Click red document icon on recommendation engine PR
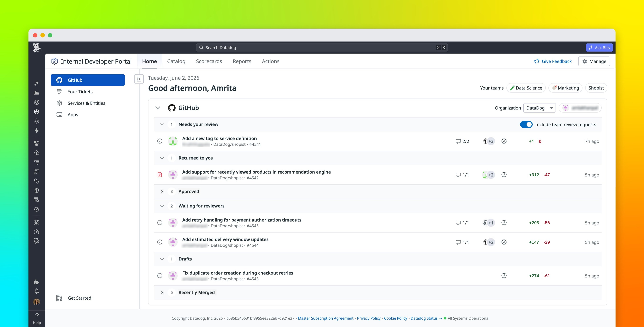Image resolution: width=644 pixels, height=327 pixels. pos(160,175)
